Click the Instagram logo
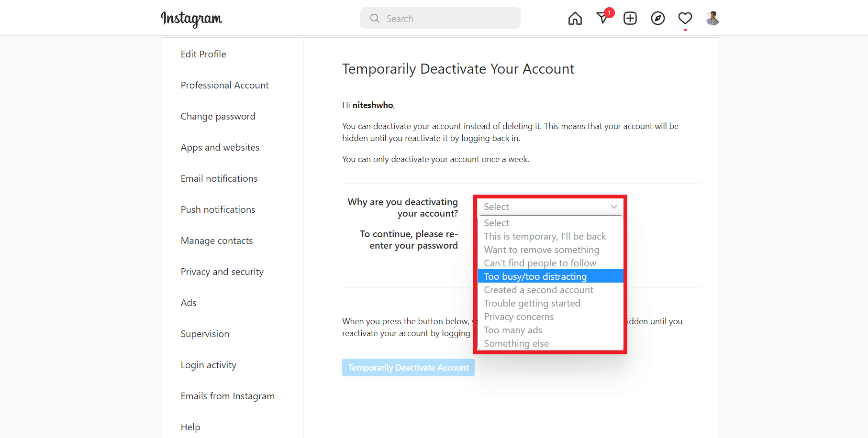 [191, 19]
